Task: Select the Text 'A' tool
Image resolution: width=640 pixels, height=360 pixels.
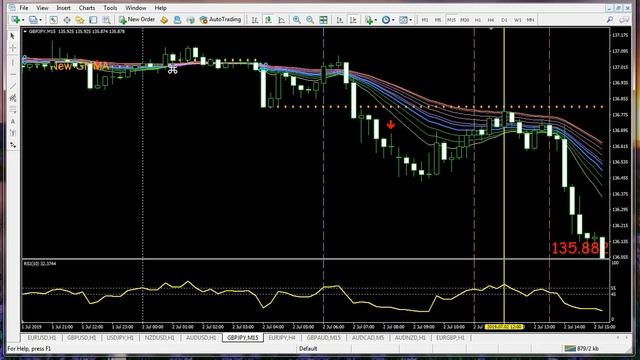Action: (13, 122)
